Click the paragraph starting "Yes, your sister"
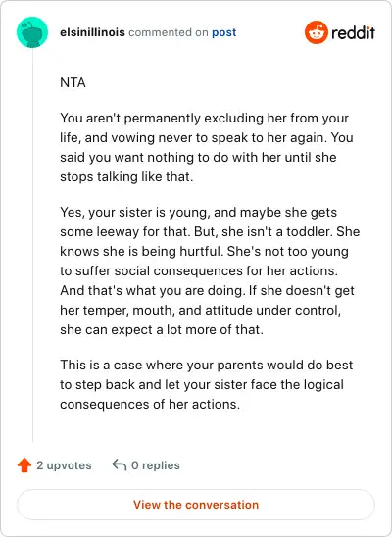The height and width of the screenshot is (537, 392). point(210,270)
